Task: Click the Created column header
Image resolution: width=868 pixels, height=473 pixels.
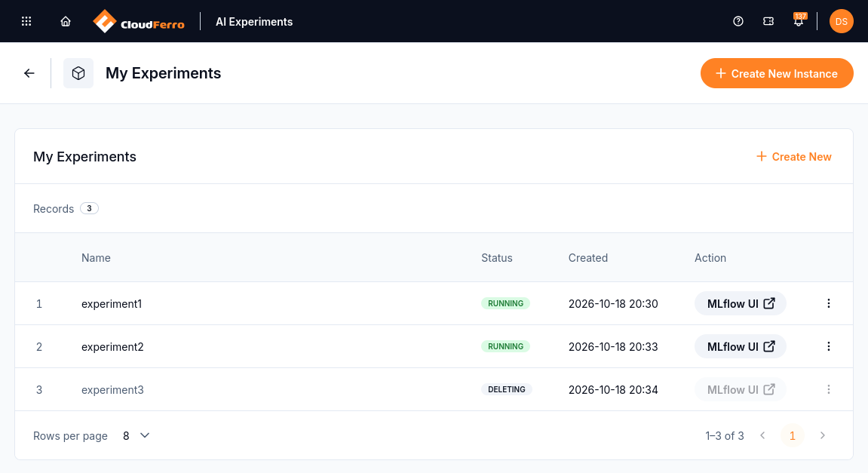Action: tap(588, 258)
